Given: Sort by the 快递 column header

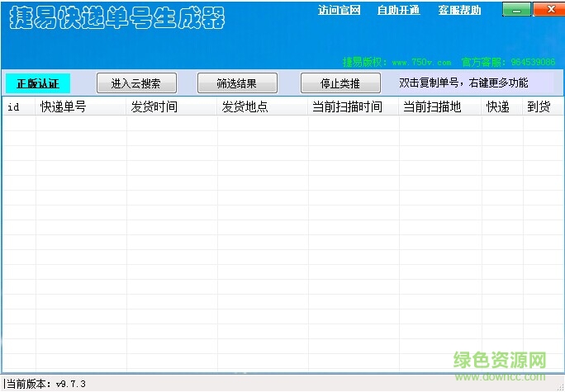Looking at the screenshot, I should tap(502, 106).
